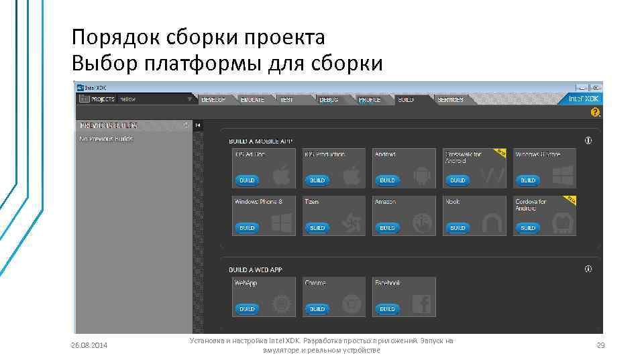Click the No Previous Builds text
The height and width of the screenshot is (362, 644).
click(106, 139)
